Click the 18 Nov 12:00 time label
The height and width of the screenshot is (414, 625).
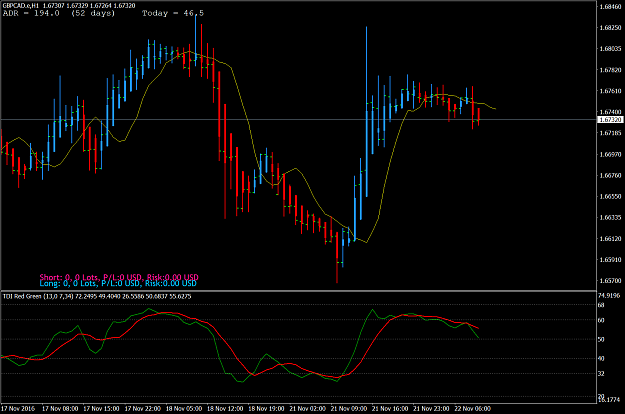[225, 409]
